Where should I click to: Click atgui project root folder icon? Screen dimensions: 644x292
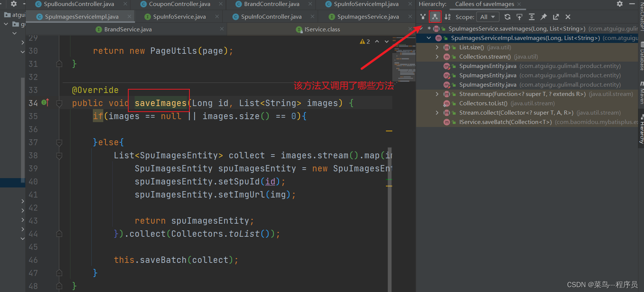click(x=7, y=15)
